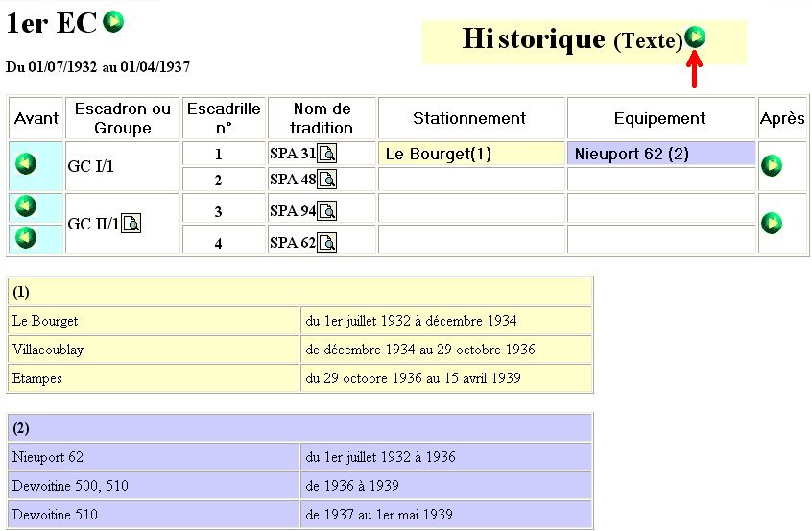Viewport: 812px width, 531px height.
Task: Click the date range Du 01/07/1932 au 01/04/1937
Action: click(98, 67)
